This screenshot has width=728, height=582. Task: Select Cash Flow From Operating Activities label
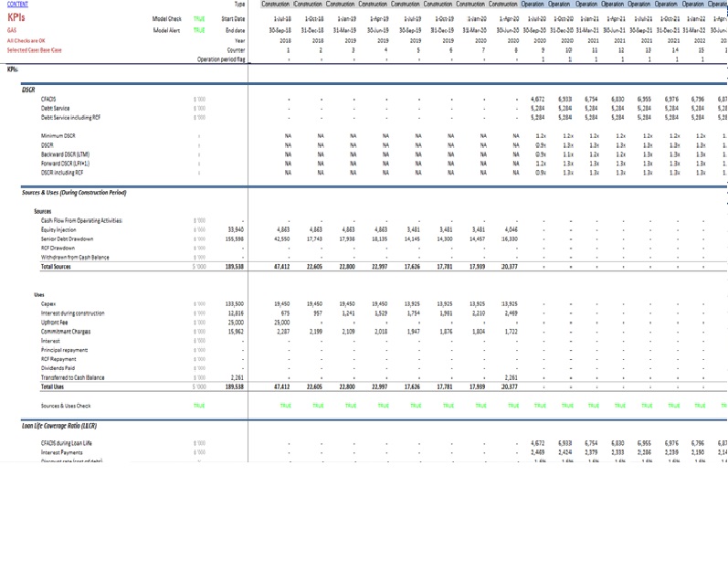(81, 220)
